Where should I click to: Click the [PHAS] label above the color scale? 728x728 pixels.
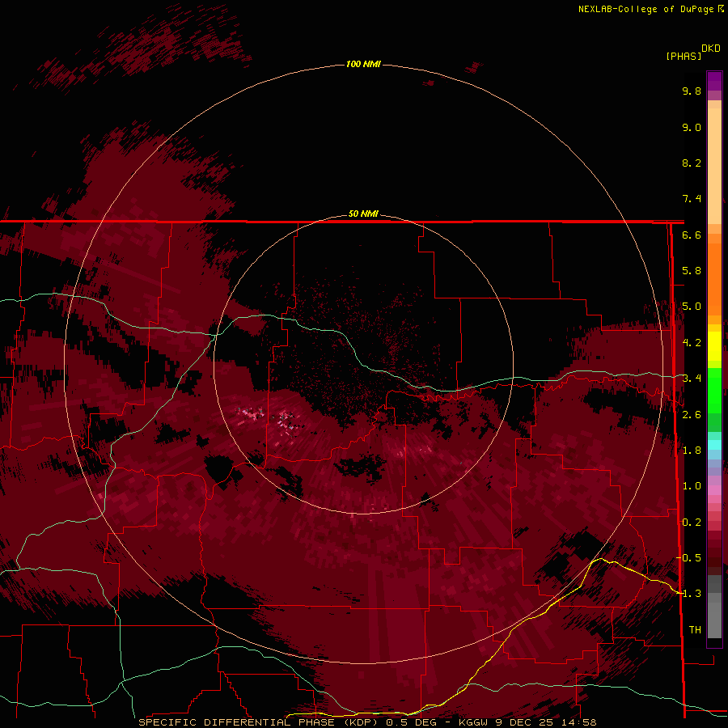[684, 56]
